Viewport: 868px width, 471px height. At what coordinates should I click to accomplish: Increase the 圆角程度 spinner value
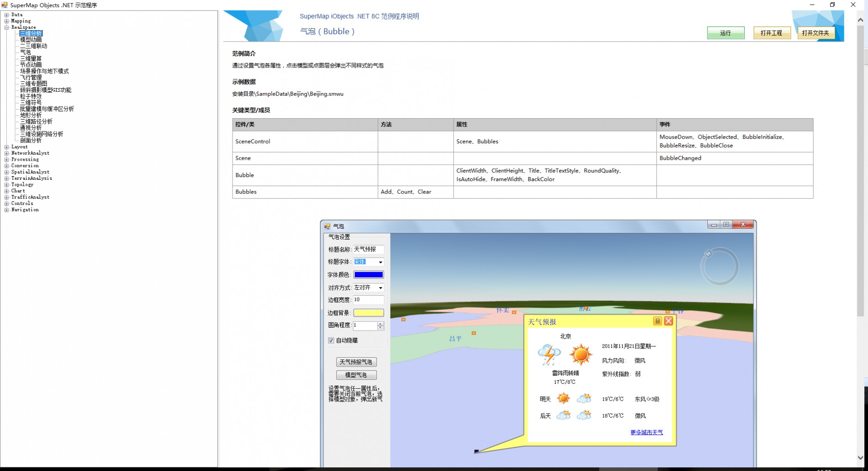point(381,324)
